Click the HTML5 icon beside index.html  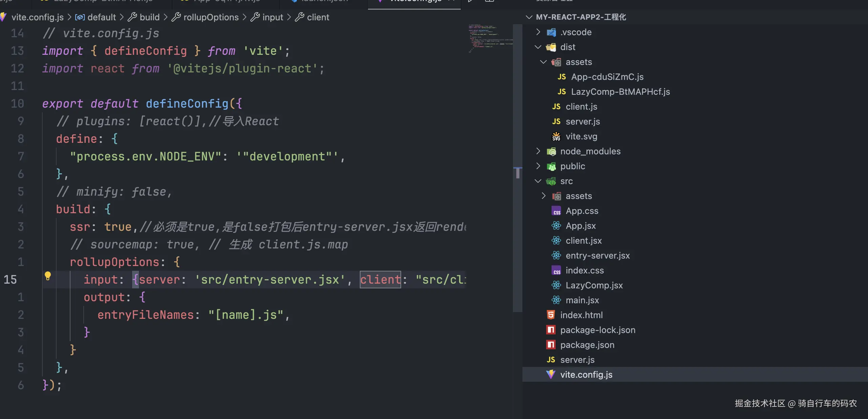point(551,315)
